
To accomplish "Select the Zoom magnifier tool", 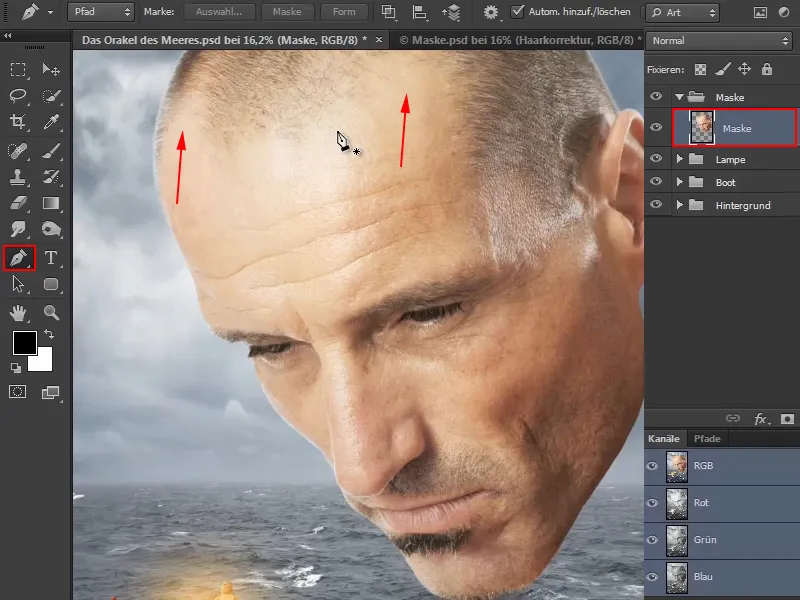I will (x=51, y=313).
